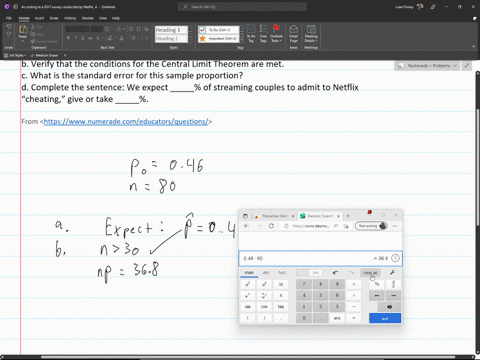Click the OneNote back arrow in title bar
This screenshot has height=360, width=480.
[15, 7]
